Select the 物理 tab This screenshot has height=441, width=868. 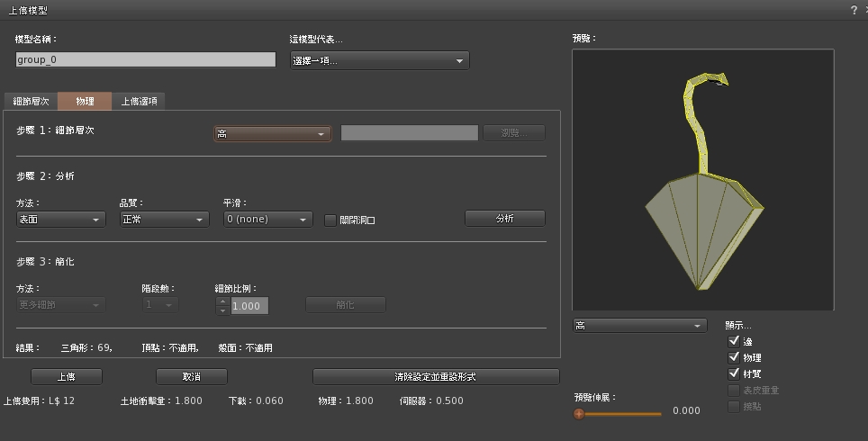tap(85, 102)
